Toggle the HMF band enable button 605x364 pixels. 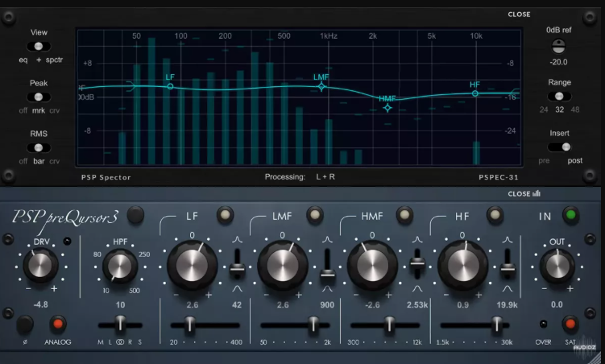[x=404, y=215]
